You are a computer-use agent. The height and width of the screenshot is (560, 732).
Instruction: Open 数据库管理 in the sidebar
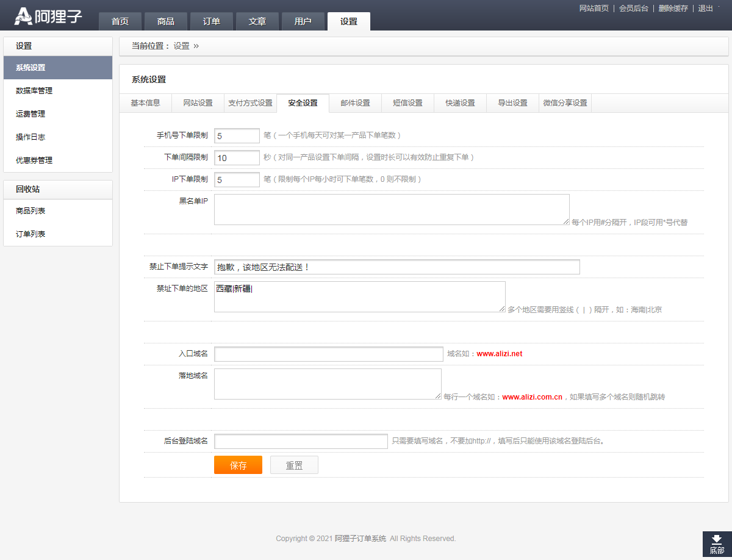click(34, 91)
